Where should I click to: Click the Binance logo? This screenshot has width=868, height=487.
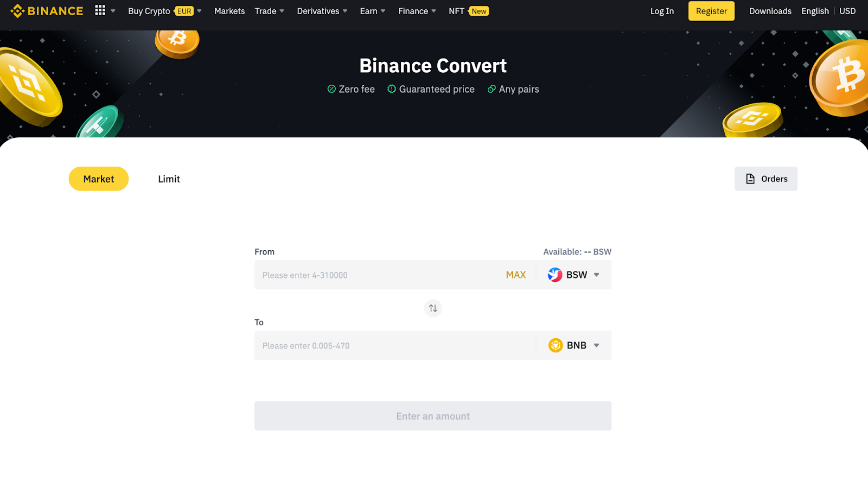tap(47, 11)
